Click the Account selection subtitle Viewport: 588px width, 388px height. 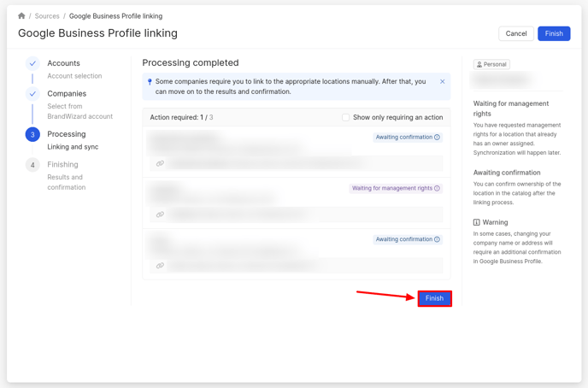click(x=74, y=76)
